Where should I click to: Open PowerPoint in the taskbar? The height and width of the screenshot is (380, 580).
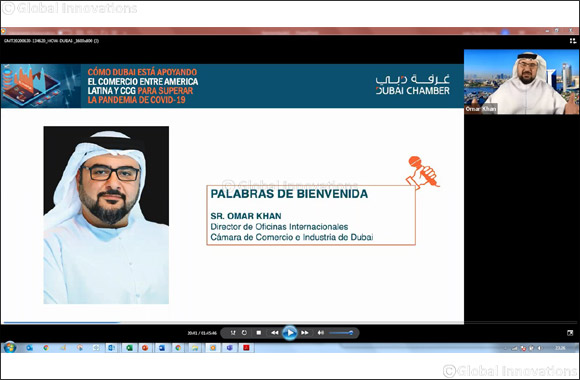point(145,348)
